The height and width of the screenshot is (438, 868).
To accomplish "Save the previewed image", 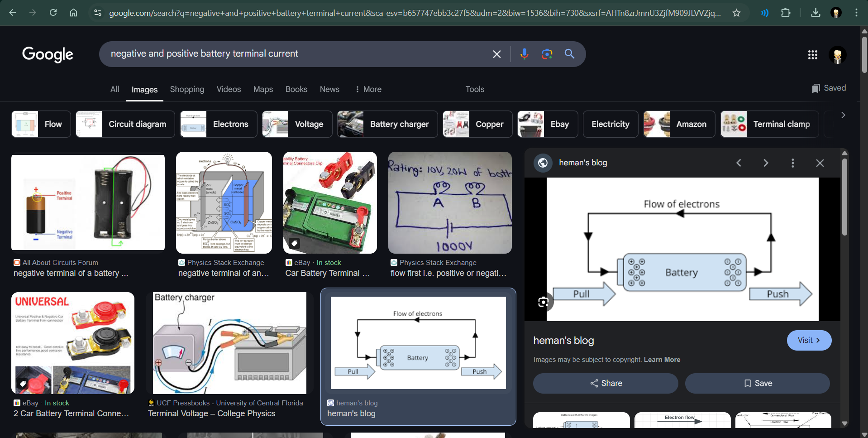I will click(757, 383).
